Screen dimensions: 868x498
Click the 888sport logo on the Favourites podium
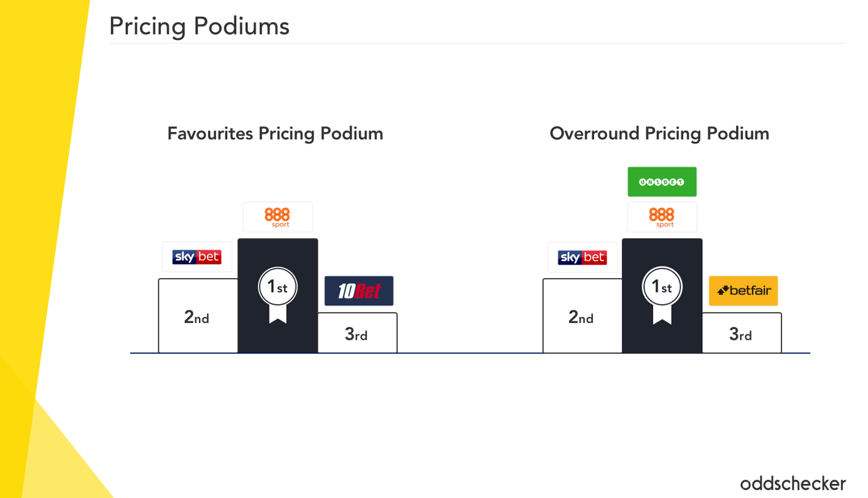(277, 217)
